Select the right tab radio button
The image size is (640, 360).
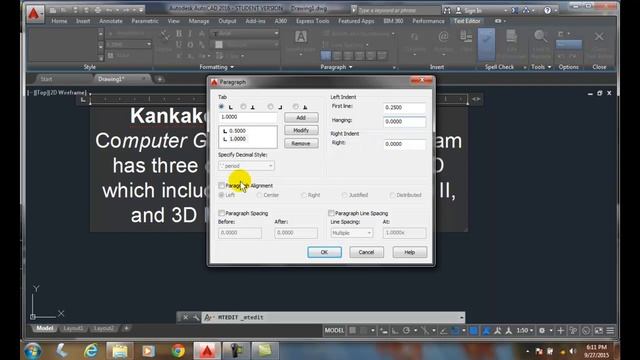coord(270,107)
